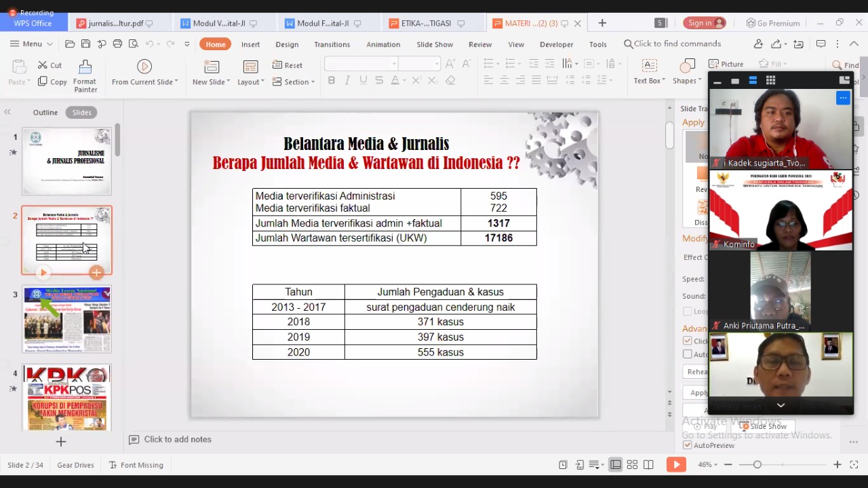This screenshot has width=868, height=488.
Task: Click the Picture insert icon
Action: [x=726, y=64]
